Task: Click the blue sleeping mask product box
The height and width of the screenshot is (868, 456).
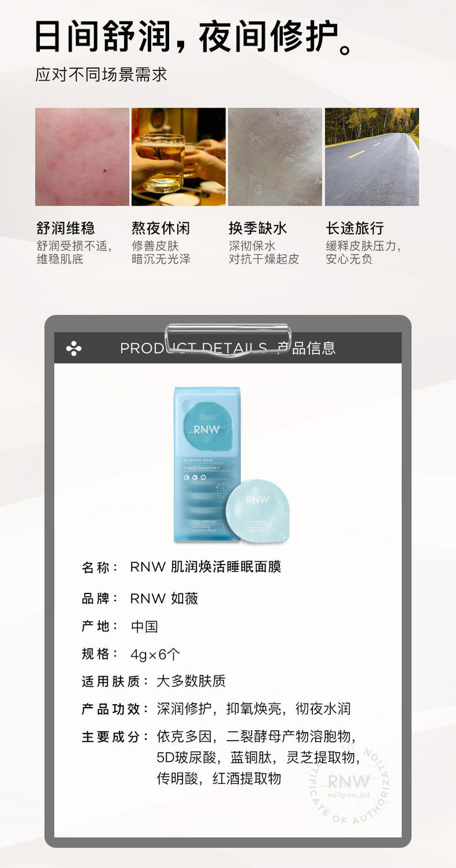Action: point(207,464)
